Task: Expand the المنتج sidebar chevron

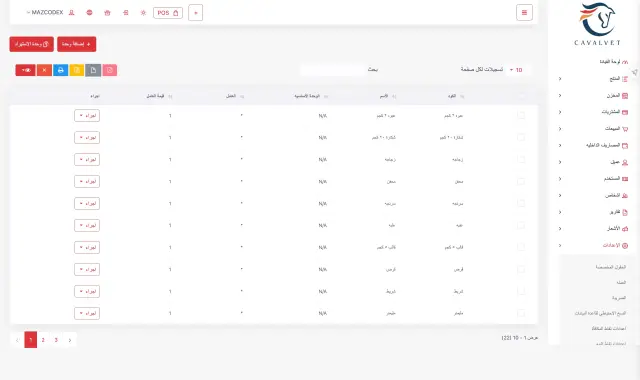Action: [560, 79]
